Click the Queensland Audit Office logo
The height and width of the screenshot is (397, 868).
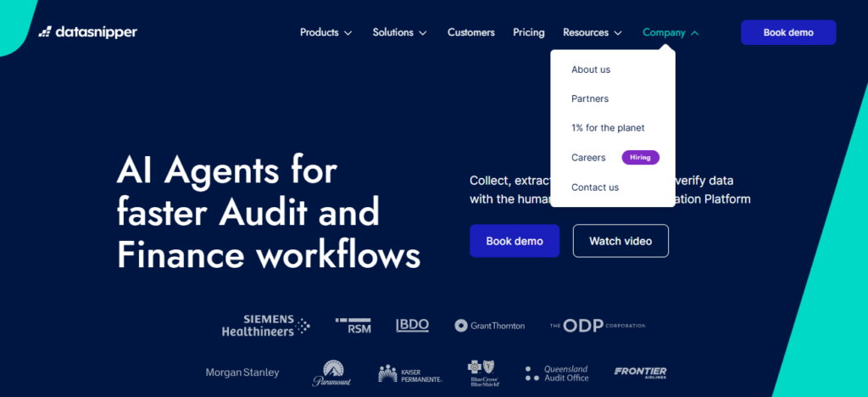[557, 373]
